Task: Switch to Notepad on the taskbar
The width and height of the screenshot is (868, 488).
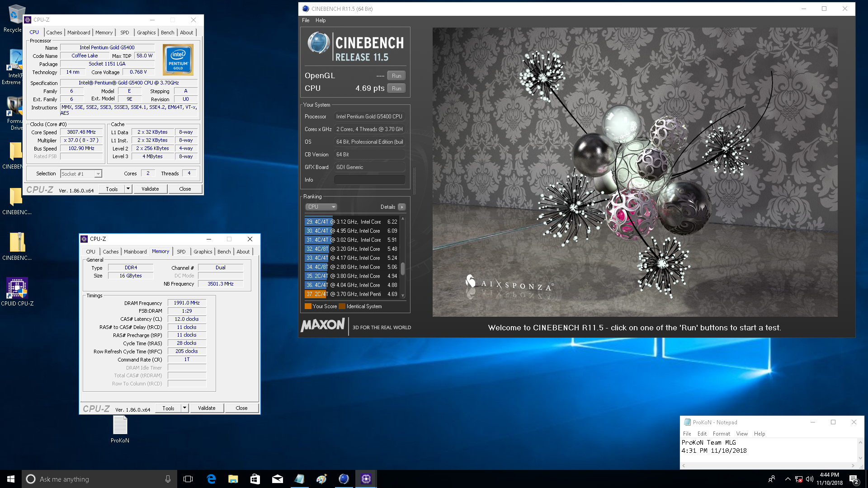Action: coord(299,479)
